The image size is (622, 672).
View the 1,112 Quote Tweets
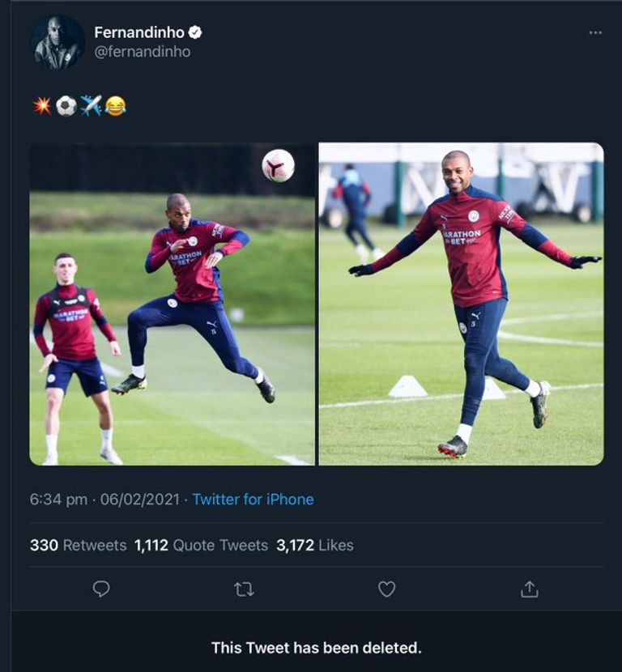(201, 545)
